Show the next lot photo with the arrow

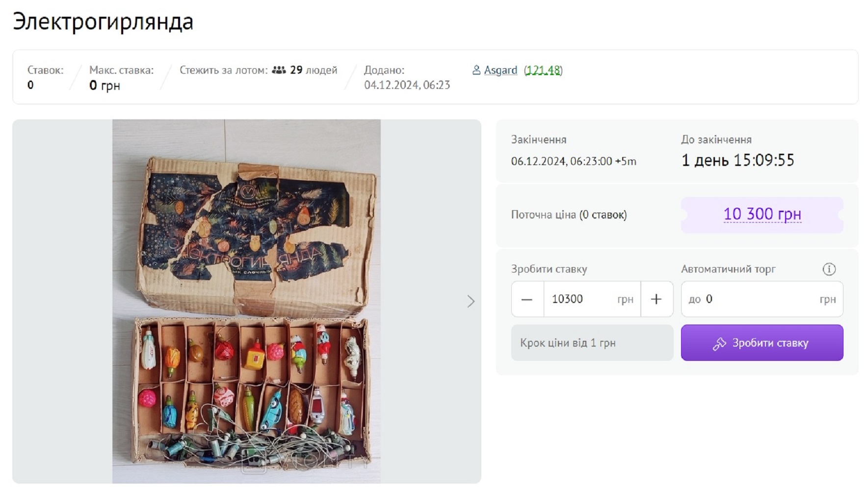(x=471, y=301)
